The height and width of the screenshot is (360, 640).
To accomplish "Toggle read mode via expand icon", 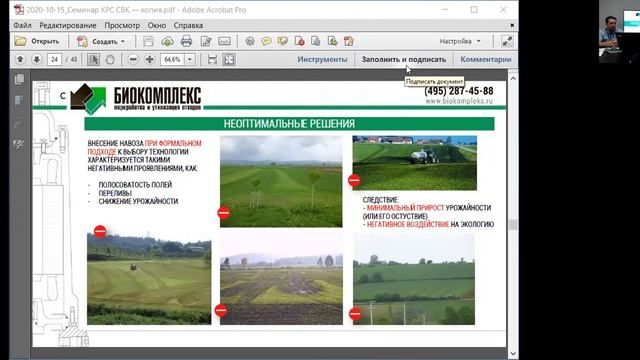I will coord(507,41).
